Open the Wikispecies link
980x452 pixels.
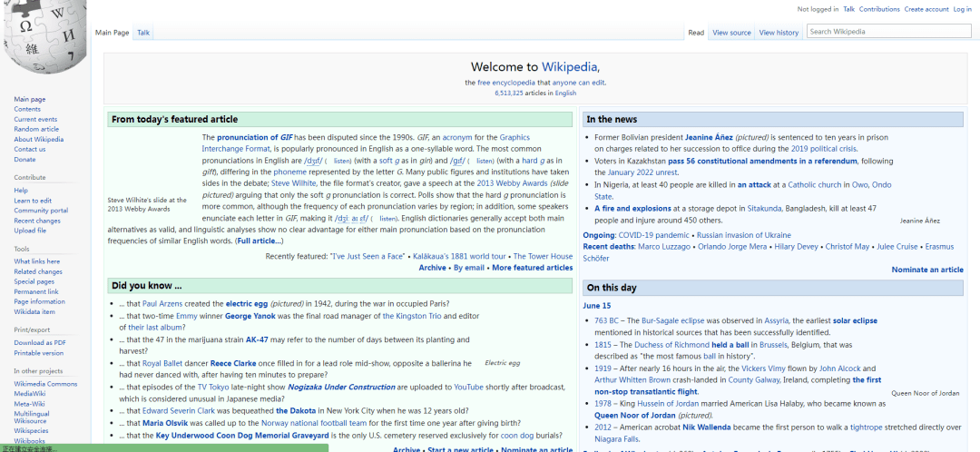[31, 431]
